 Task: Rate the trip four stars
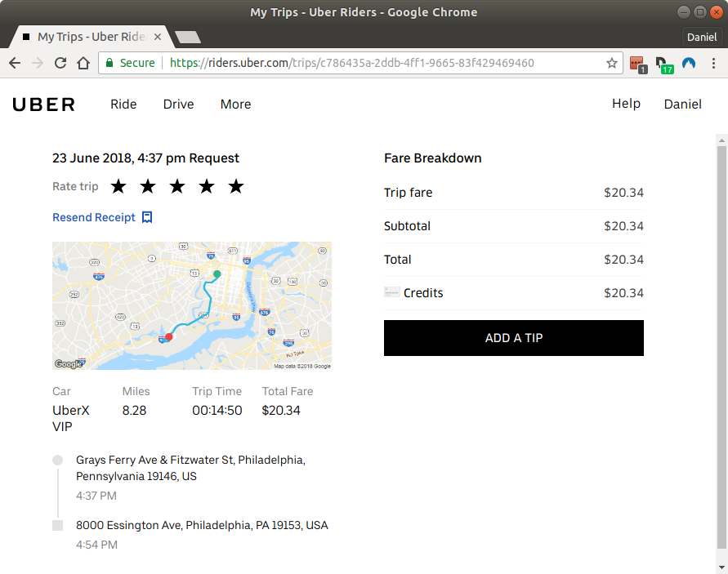[x=207, y=186]
